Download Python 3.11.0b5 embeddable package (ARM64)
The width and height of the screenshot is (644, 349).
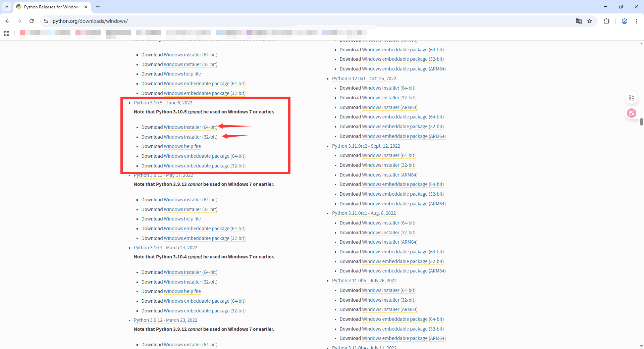coord(404,338)
